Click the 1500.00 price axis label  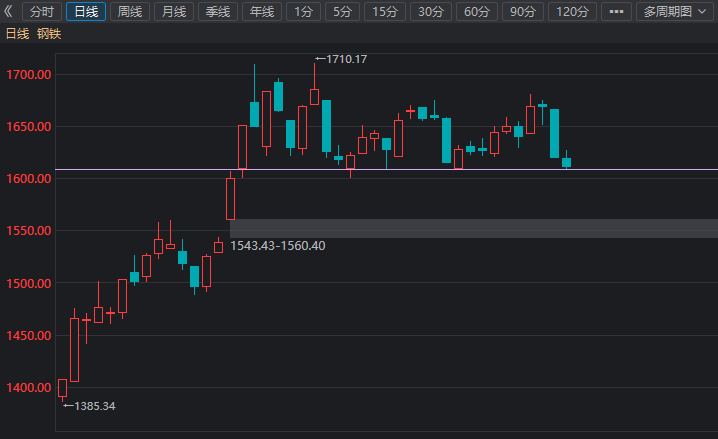[x=28, y=283]
